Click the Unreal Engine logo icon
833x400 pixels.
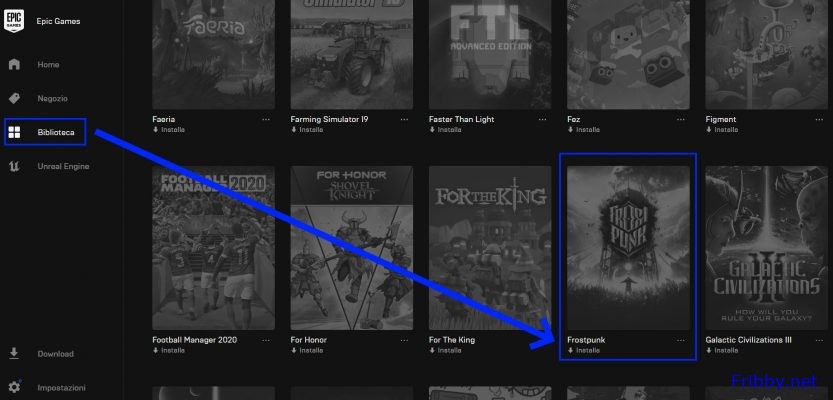pos(14,166)
